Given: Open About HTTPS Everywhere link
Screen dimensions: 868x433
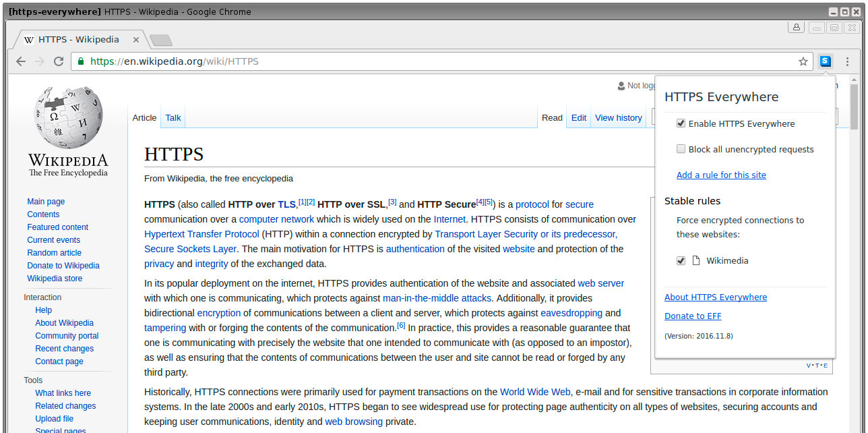Looking at the screenshot, I should click(x=716, y=297).
